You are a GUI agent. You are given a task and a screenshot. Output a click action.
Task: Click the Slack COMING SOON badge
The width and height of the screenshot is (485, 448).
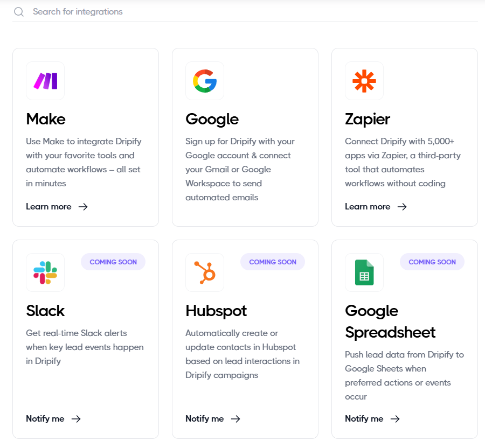(113, 262)
